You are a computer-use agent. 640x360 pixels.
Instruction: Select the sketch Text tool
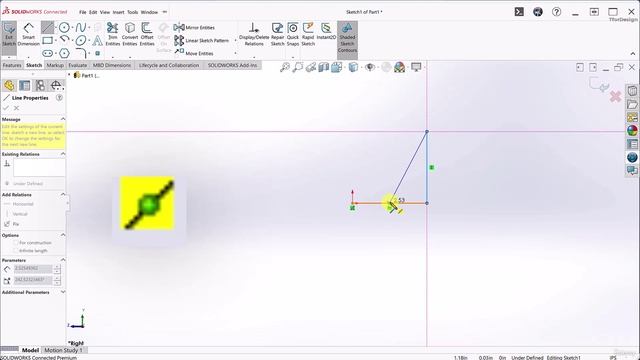[97, 40]
